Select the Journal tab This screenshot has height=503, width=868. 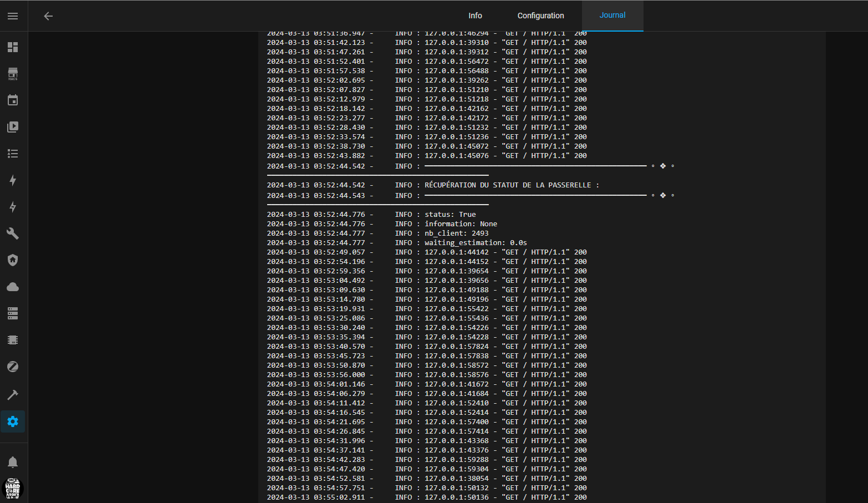(x=612, y=16)
